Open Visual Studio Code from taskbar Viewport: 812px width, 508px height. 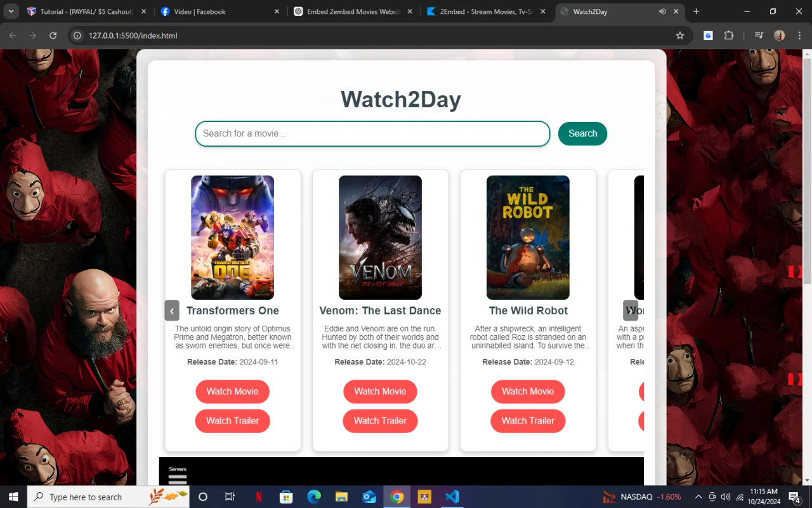tap(452, 497)
